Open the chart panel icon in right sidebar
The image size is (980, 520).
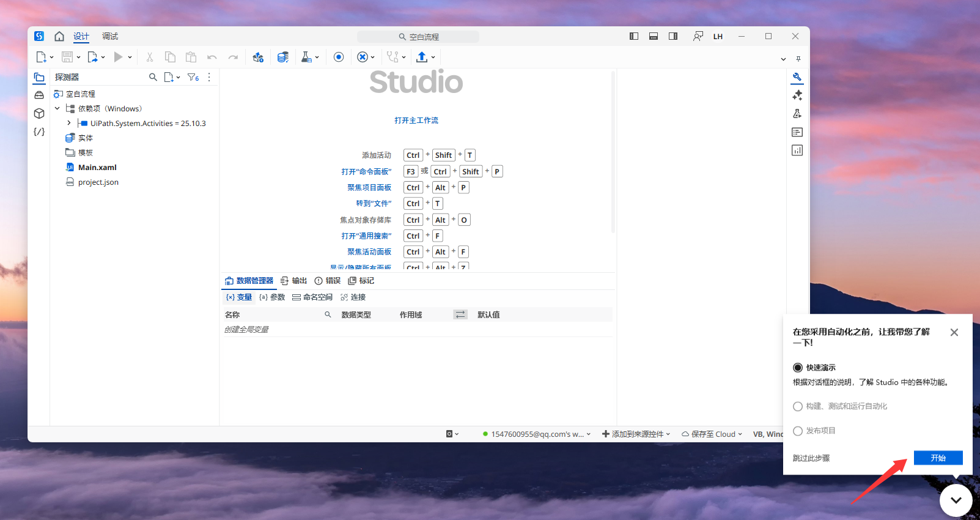797,150
